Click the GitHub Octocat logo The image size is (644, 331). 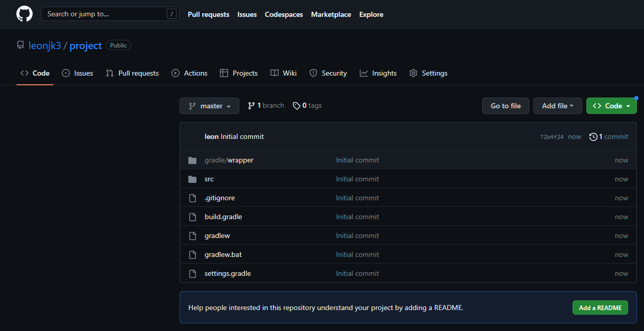pos(24,14)
